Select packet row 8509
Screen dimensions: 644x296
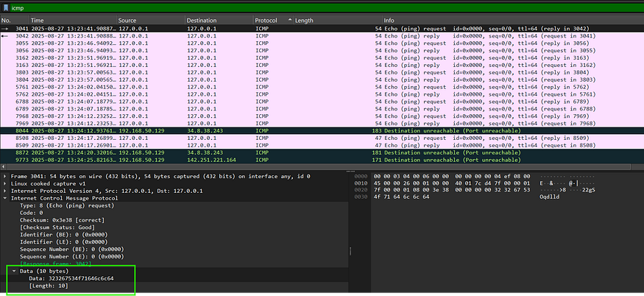coord(322,145)
